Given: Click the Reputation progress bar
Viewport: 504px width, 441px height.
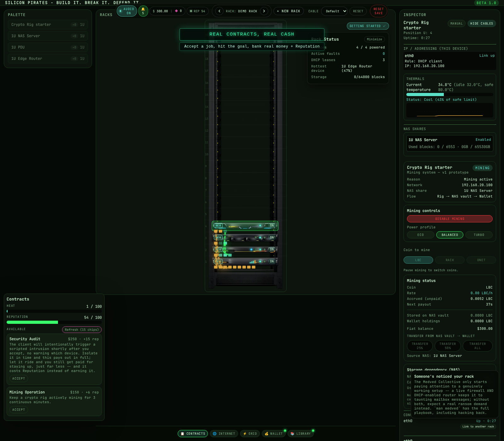Looking at the screenshot, I should point(54,322).
